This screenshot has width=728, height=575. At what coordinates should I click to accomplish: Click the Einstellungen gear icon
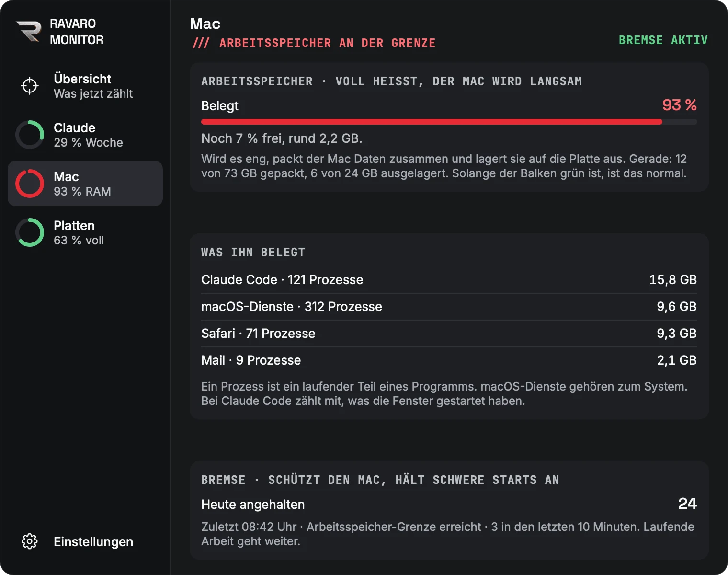30,541
